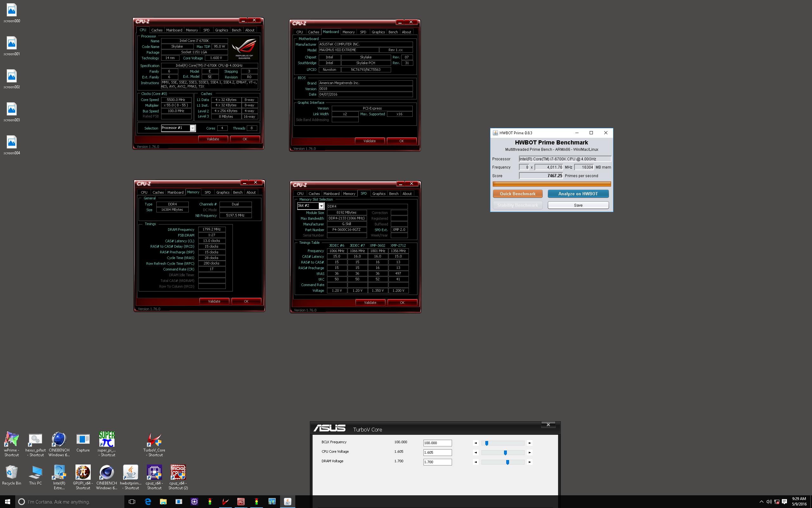Select the Intel(R) Extreme utility icon

pyautogui.click(x=59, y=477)
